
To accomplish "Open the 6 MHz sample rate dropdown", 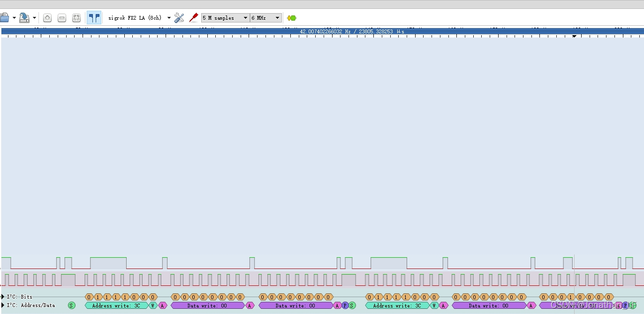I will pyautogui.click(x=266, y=18).
